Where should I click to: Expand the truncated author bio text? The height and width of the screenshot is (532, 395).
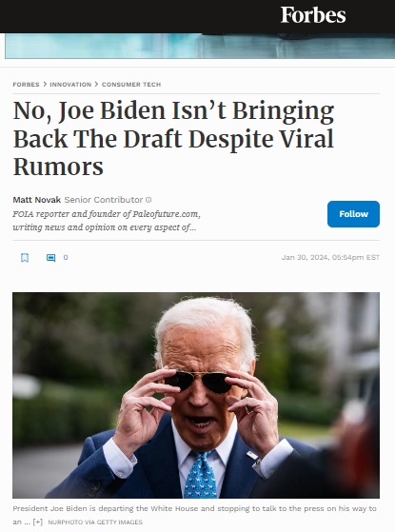coord(107,221)
